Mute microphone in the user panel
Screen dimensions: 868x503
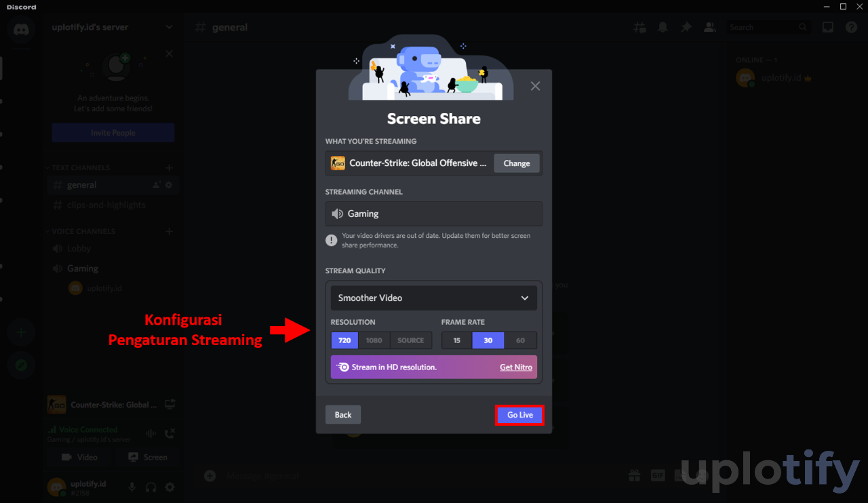(x=132, y=487)
